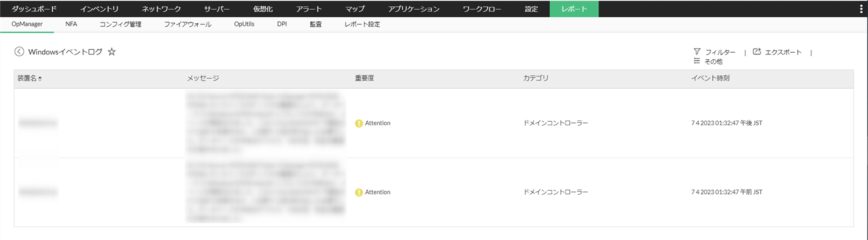Click the フィルター funnel icon
The image size is (868, 240).
[697, 52]
